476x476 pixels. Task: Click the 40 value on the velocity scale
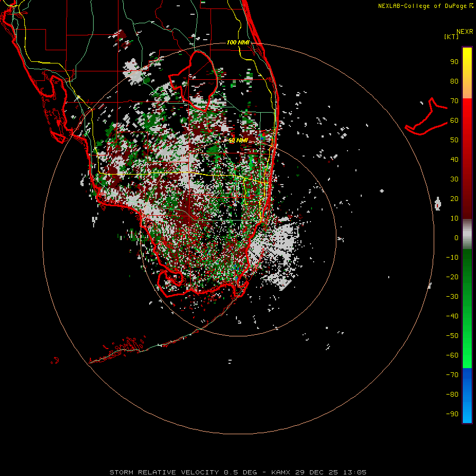click(x=454, y=160)
